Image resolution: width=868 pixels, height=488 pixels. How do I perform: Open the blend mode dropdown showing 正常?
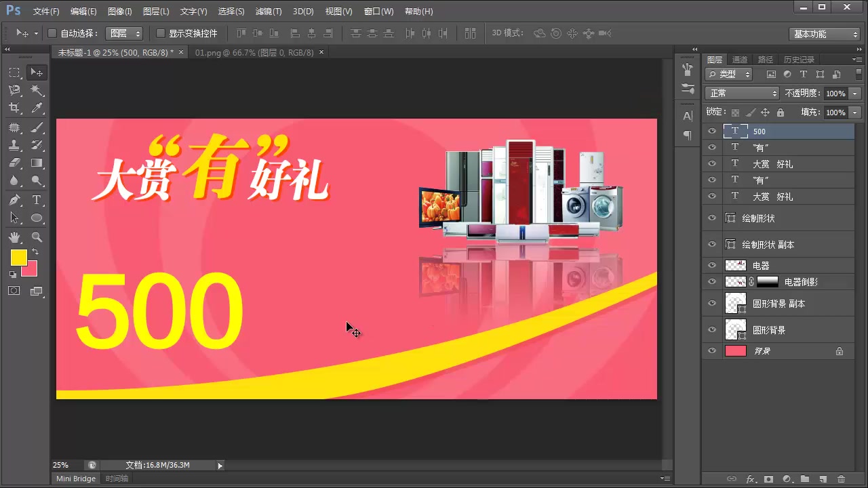(741, 93)
